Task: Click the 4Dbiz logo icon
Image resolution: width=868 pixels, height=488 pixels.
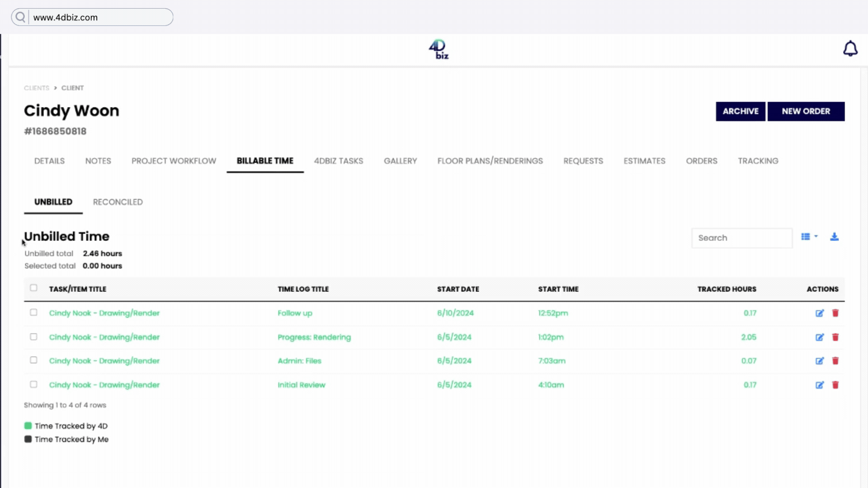Action: coord(438,49)
